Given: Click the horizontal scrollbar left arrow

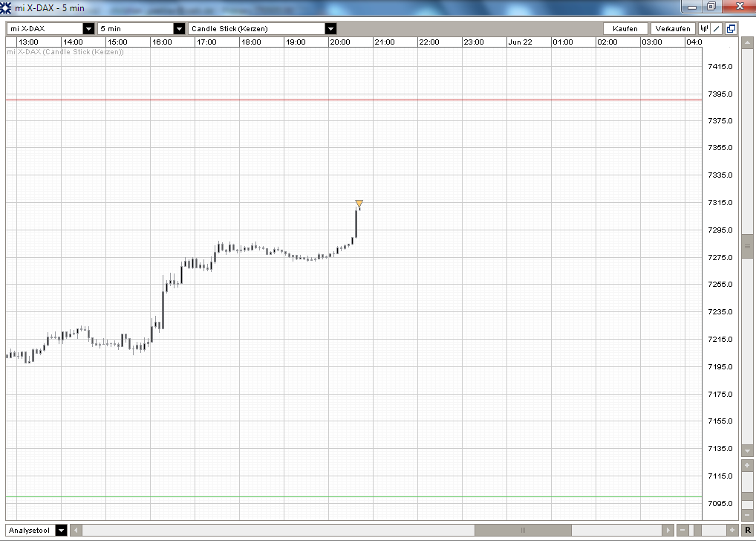Looking at the screenshot, I should (x=76, y=530).
